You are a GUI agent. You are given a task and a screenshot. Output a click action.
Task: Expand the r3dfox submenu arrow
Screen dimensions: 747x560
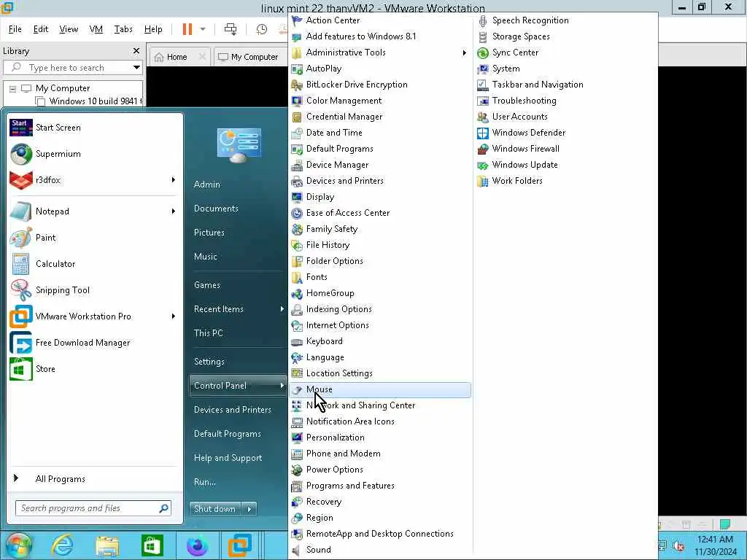coord(174,180)
